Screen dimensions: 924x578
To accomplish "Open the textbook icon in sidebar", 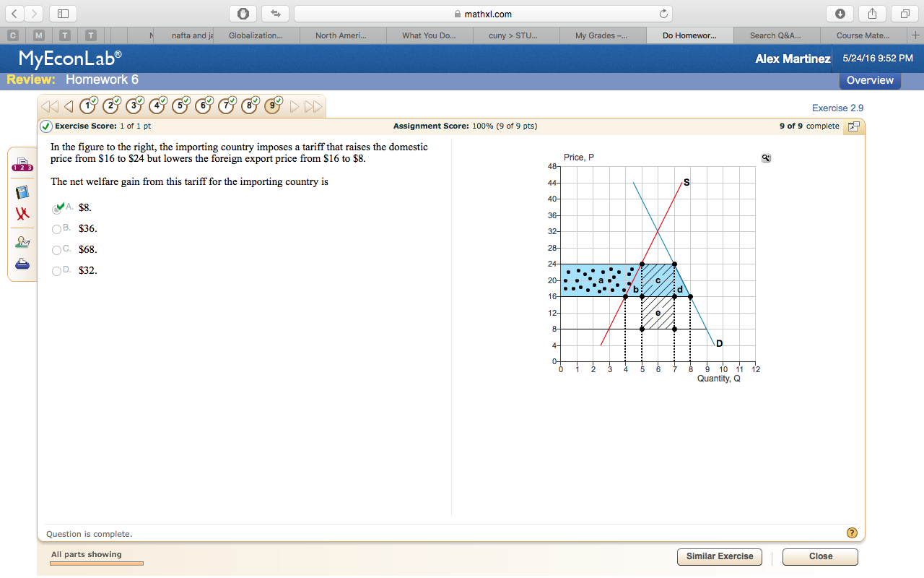I will 22,191.
